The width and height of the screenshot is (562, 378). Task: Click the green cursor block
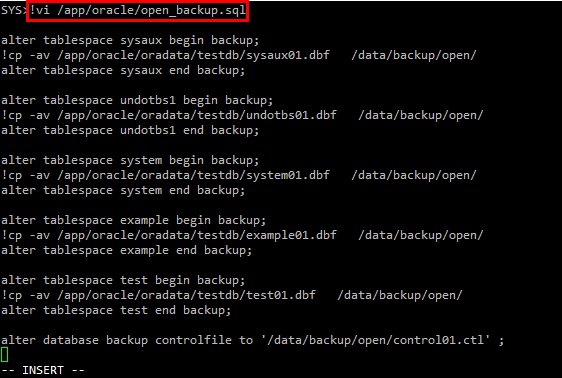click(x=5, y=355)
